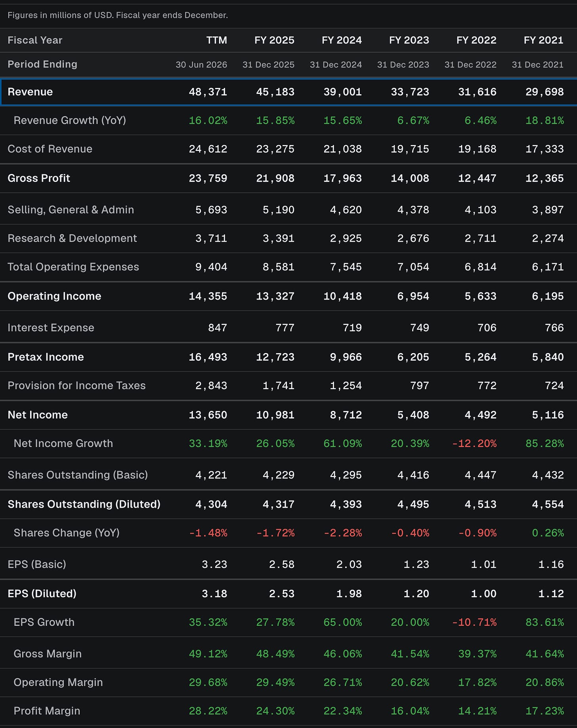Select the FY 2025 column header
The width and height of the screenshot is (577, 728).
pos(274,40)
